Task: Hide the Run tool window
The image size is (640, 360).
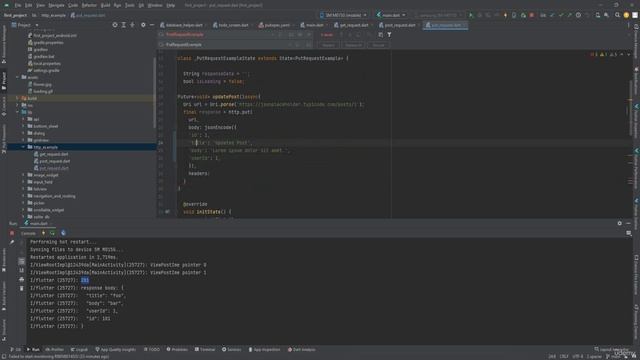Action: click(629, 223)
